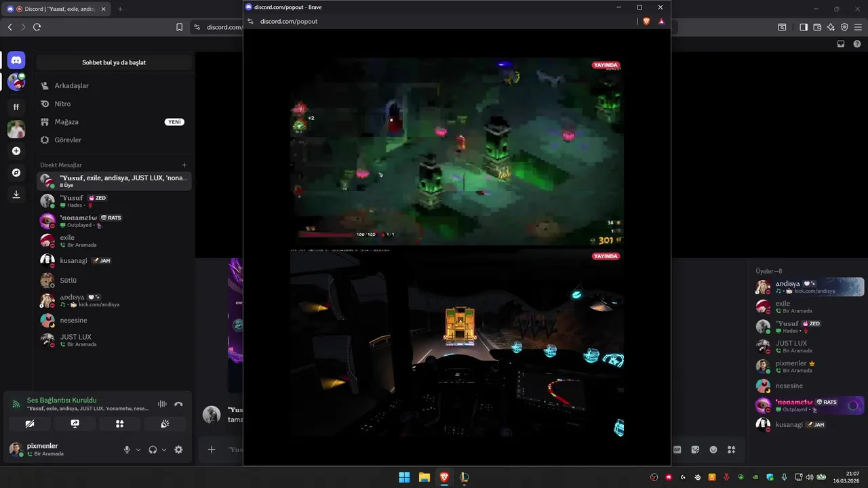
Task: Open noise suppression waveform icon
Action: 162,404
